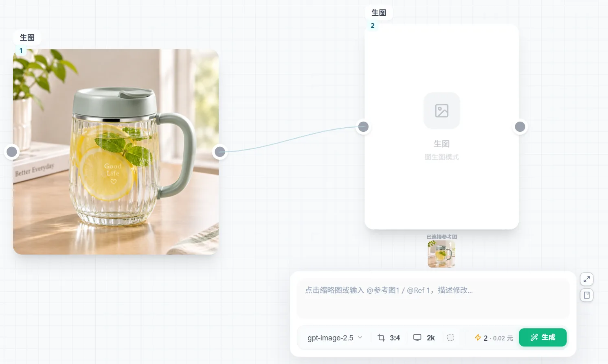608x364 pixels.
Task: Click the lightning credits cost indicator
Action: coord(494,338)
